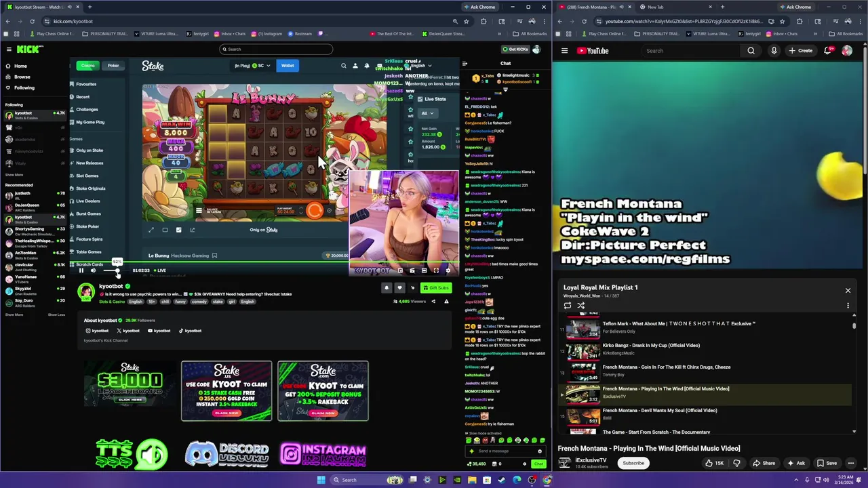Viewport: 868px width, 488px height.
Task: Go to Home in Kick sidebar
Action: pos(20,66)
